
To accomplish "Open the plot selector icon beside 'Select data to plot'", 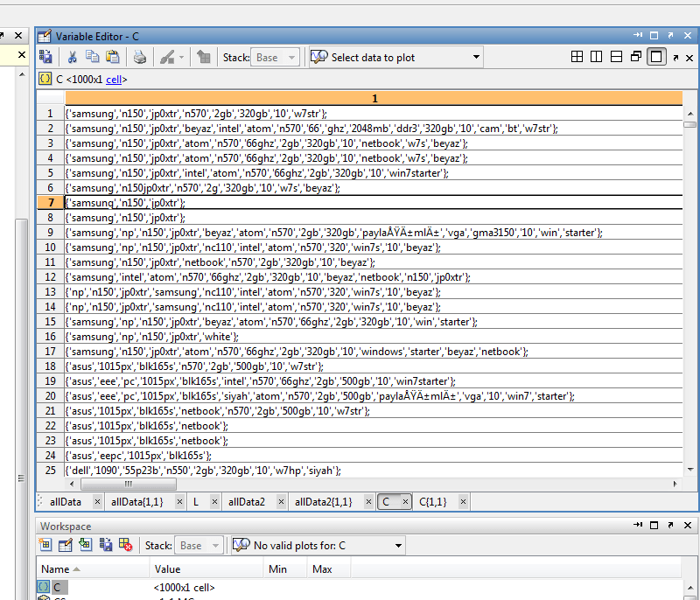I will 318,56.
